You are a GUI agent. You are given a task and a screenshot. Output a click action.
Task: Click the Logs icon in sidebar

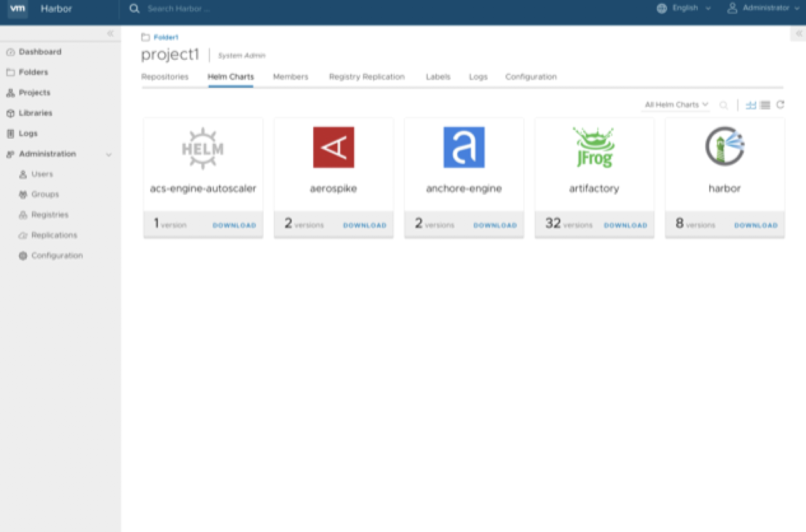[10, 134]
